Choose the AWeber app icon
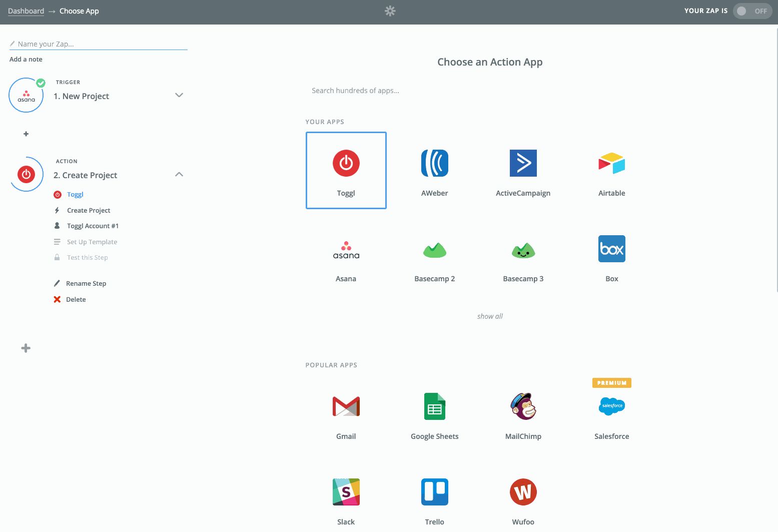The image size is (778, 532). click(x=435, y=163)
